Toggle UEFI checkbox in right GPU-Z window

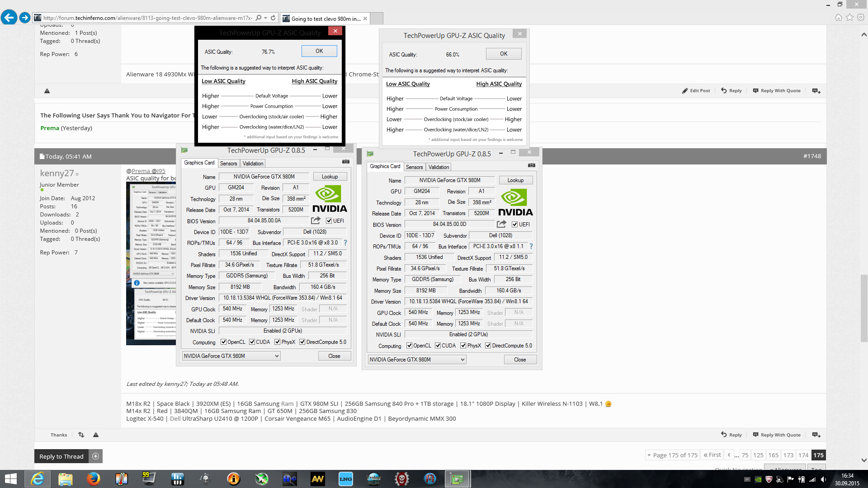point(514,225)
